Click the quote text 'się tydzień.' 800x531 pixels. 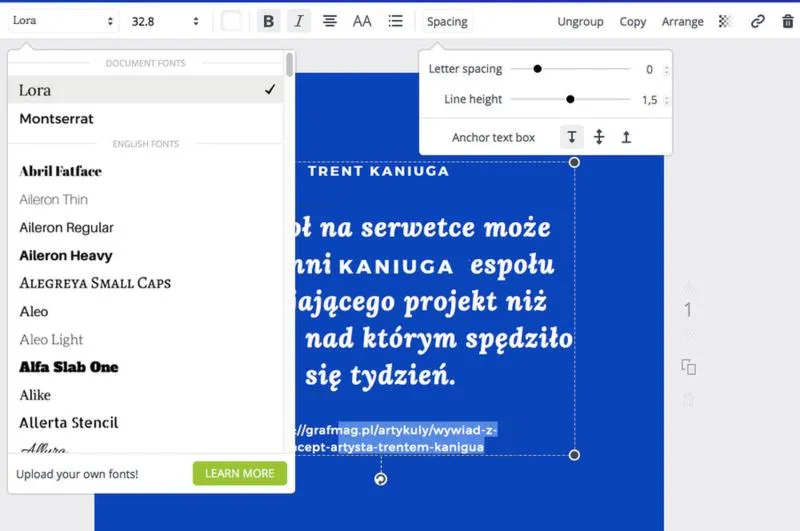[380, 376]
